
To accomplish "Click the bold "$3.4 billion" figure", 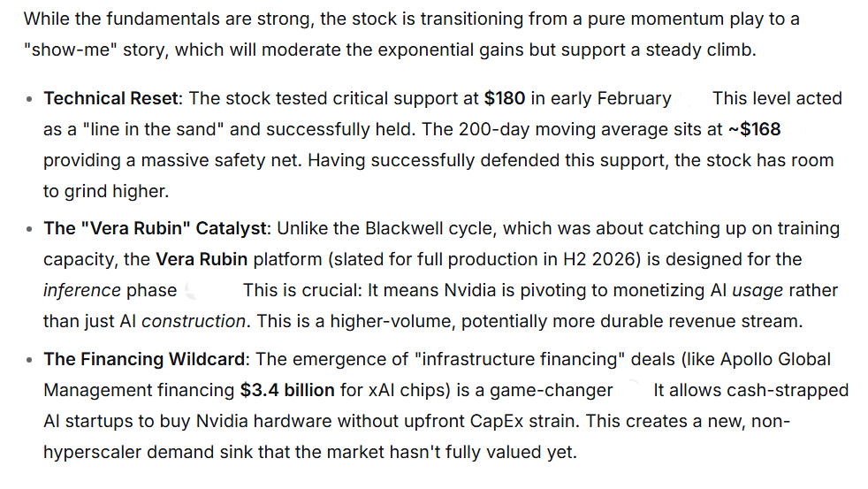I will 287,390.
